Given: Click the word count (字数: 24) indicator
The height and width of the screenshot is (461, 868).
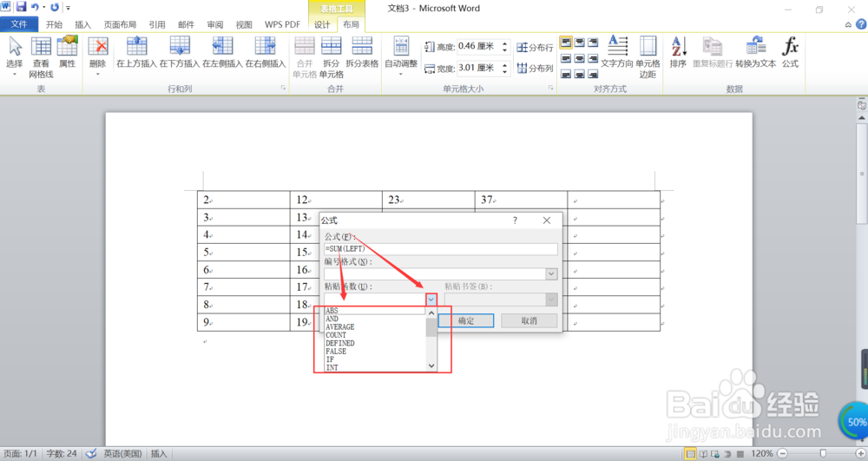Looking at the screenshot, I should point(62,454).
